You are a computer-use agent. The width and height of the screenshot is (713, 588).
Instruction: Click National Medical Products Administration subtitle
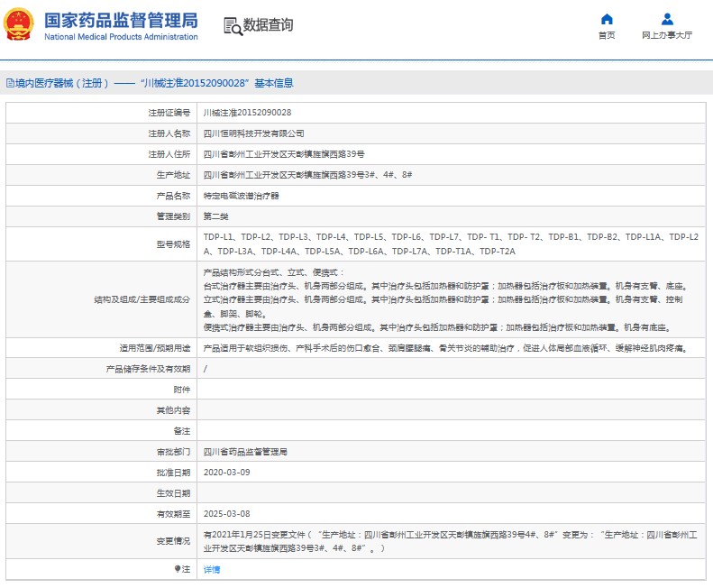pyautogui.click(x=121, y=36)
